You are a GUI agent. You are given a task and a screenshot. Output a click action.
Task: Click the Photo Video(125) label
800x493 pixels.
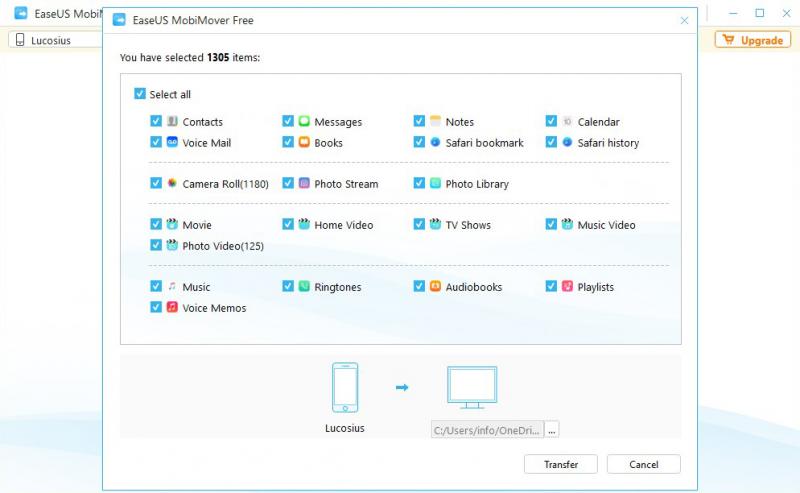click(x=223, y=246)
